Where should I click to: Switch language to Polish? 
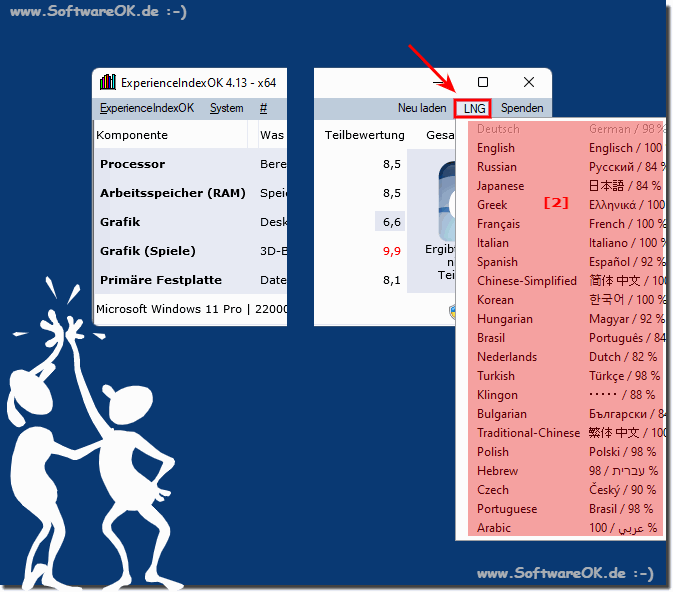567,452
